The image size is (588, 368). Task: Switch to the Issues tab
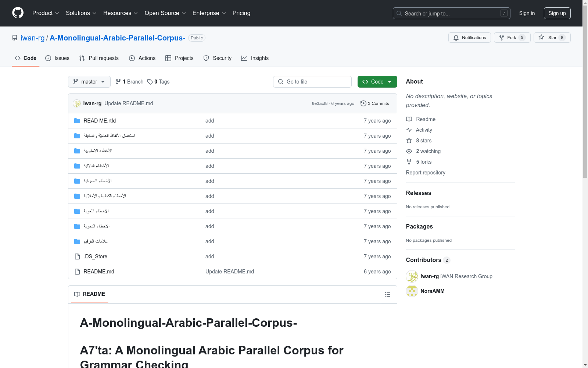coord(57,58)
